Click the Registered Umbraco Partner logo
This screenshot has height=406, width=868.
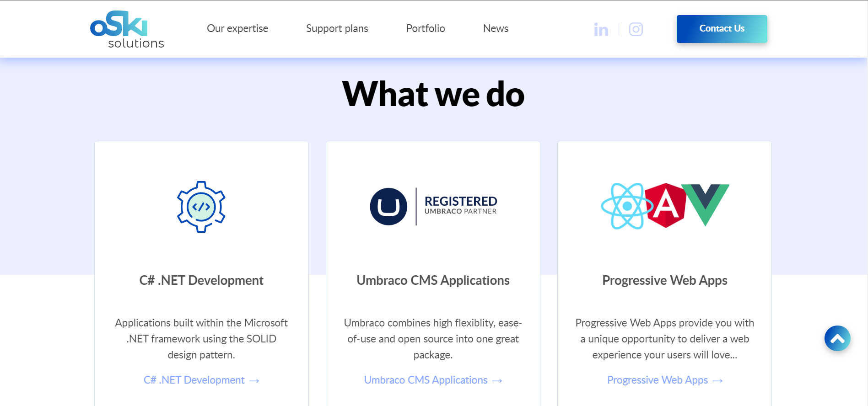point(433,207)
